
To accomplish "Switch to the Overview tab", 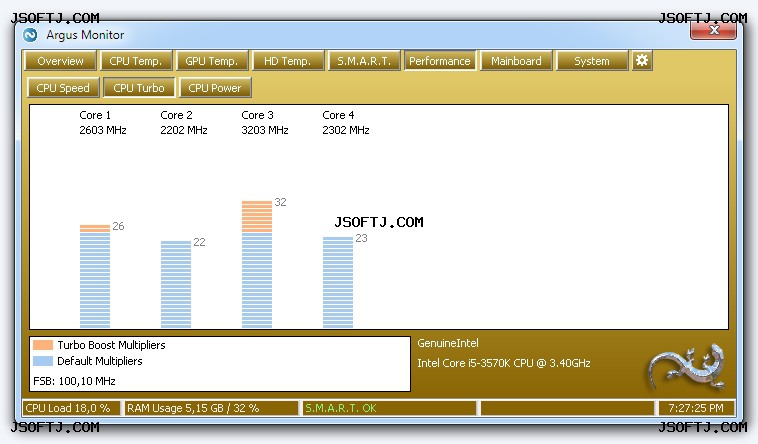I will (x=60, y=61).
